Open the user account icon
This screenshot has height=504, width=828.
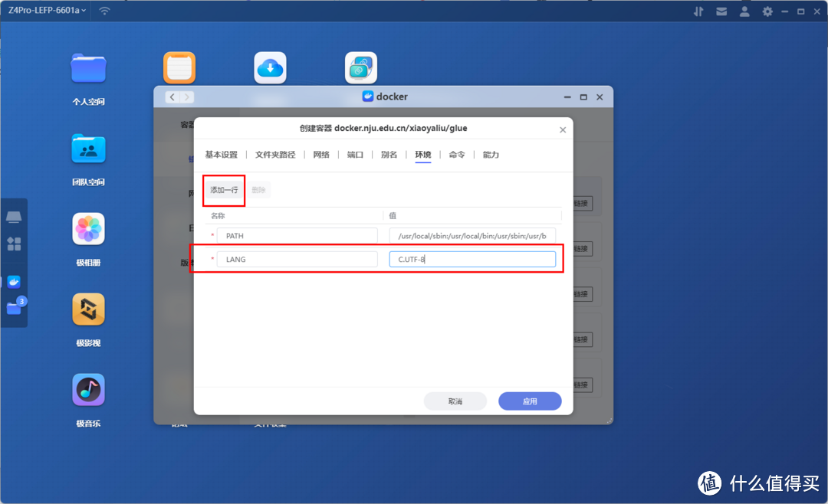pyautogui.click(x=744, y=11)
